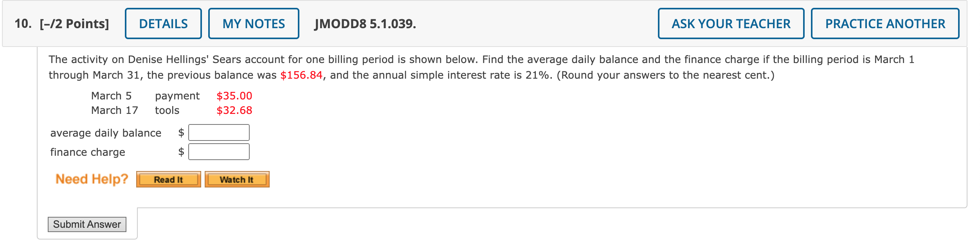The image size is (980, 245).
Task: Click the problem ID JMODD8 5.1.039
Action: [x=364, y=23]
